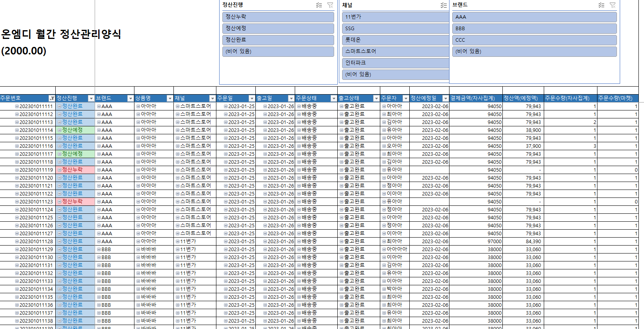Select the 결제금액(자사집계) column header

tap(476, 98)
